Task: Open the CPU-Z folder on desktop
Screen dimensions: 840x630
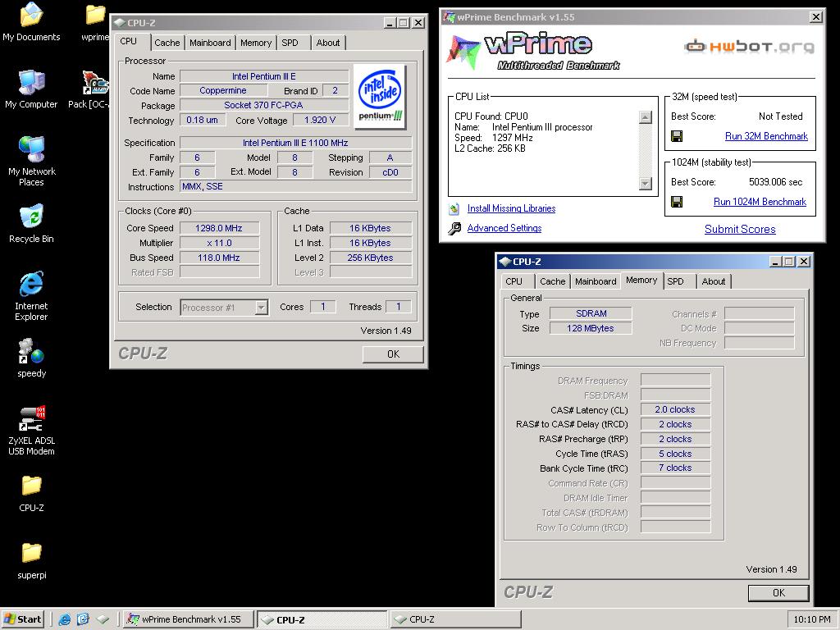Action: click(31, 494)
